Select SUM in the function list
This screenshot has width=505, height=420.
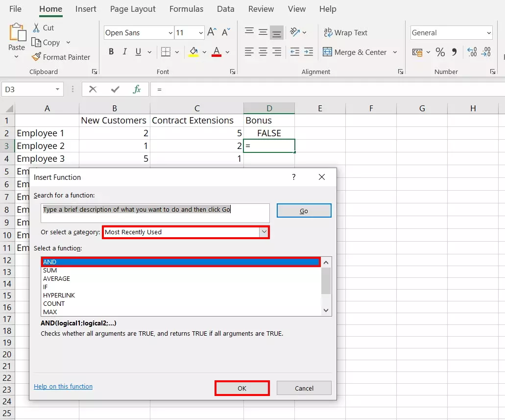(181, 270)
